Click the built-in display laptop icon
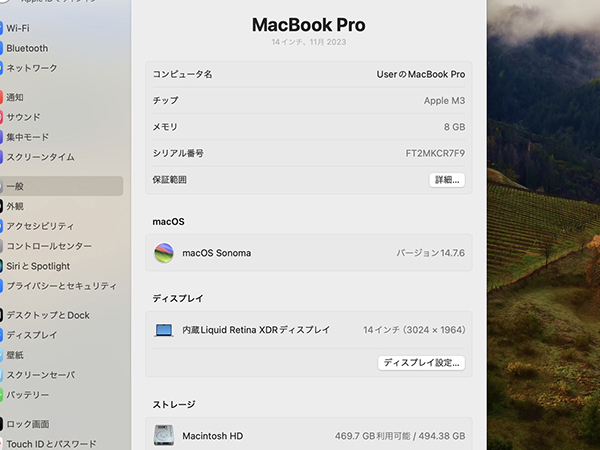The height and width of the screenshot is (450, 600). coord(164,330)
